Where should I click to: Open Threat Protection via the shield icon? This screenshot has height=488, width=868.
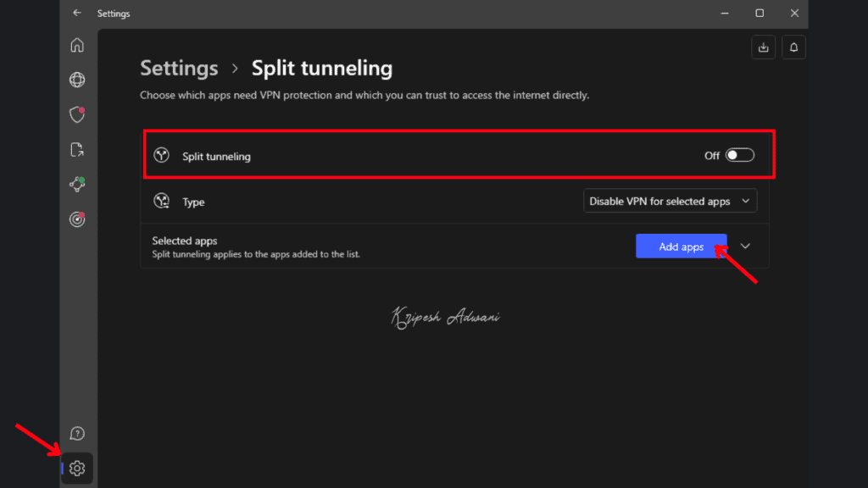coord(77,114)
